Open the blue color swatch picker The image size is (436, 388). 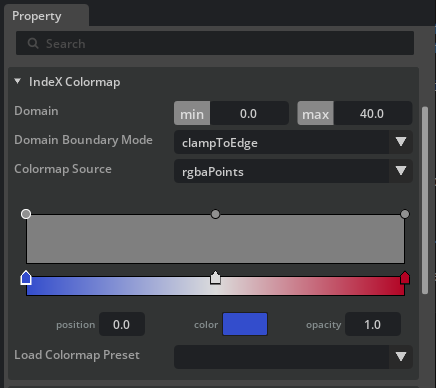click(x=245, y=324)
